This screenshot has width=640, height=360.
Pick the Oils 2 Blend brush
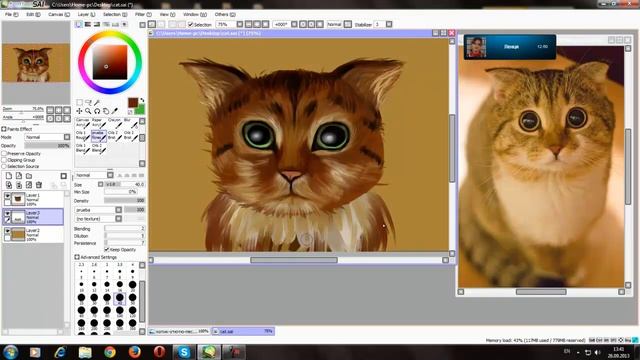(x=99, y=148)
